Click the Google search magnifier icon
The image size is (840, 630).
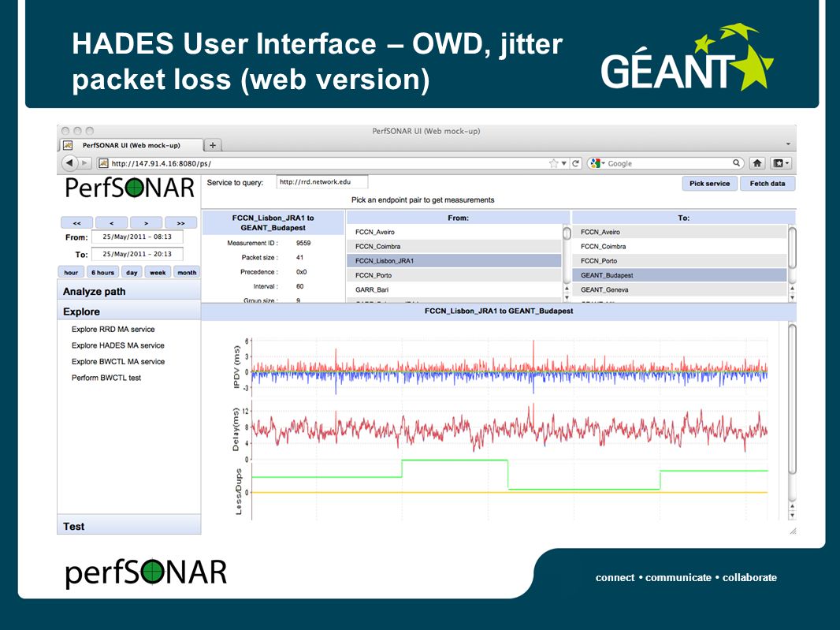737,163
